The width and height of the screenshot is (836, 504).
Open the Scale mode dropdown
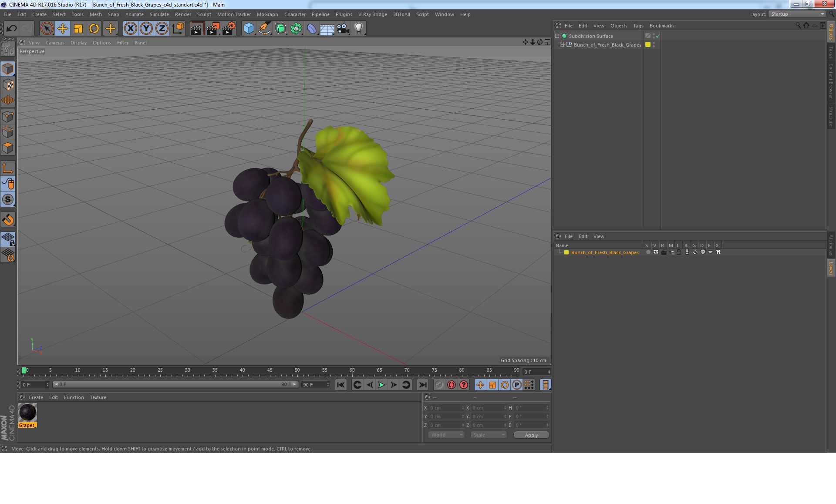point(489,435)
